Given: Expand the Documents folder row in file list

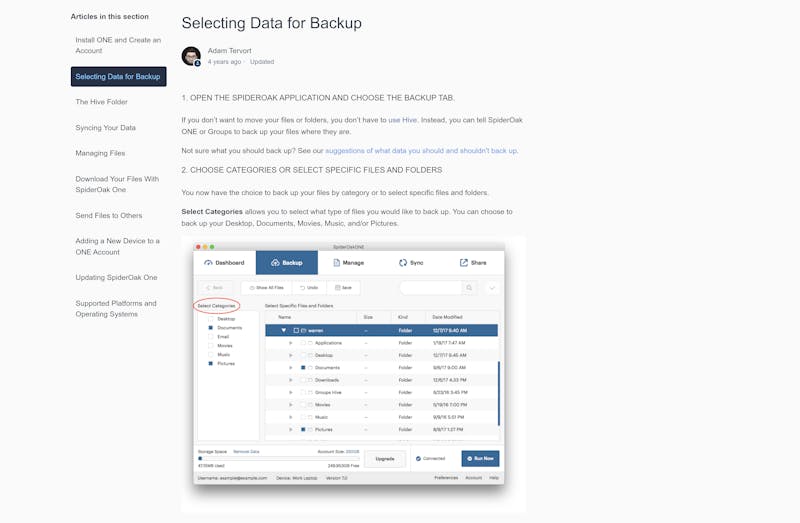Looking at the screenshot, I should 291,368.
